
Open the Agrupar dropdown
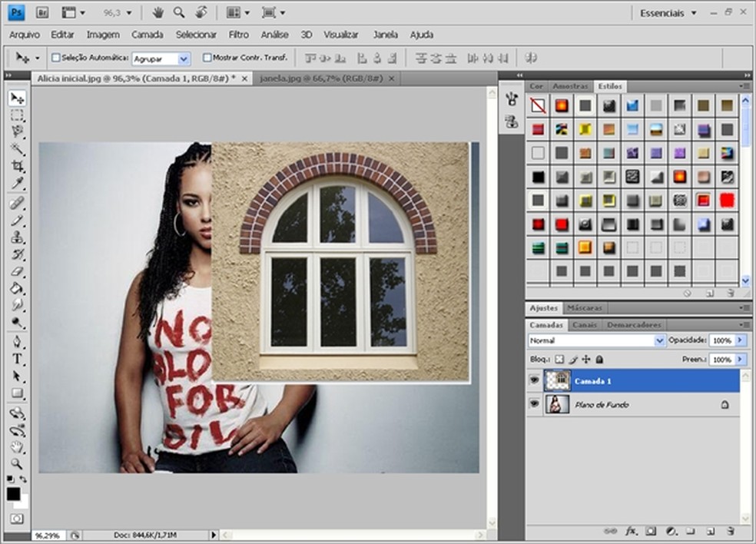(x=184, y=58)
